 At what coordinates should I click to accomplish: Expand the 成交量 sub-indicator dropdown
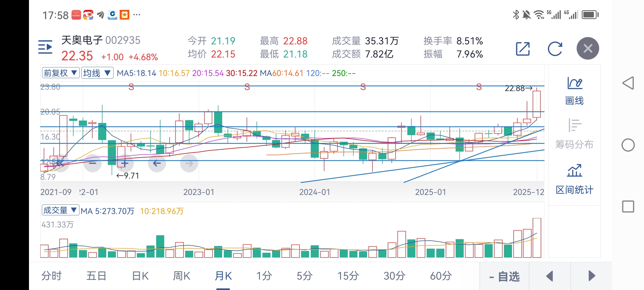point(60,210)
